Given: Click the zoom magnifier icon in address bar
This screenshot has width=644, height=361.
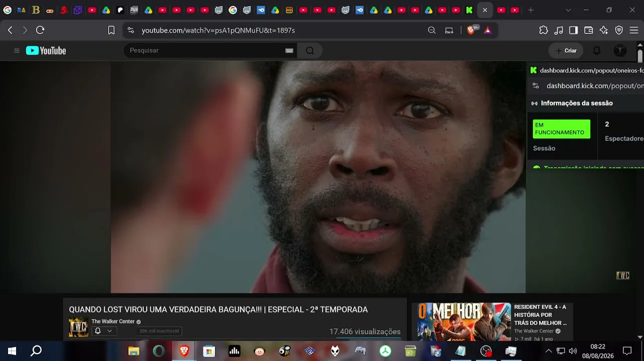Looking at the screenshot, I should [x=432, y=30].
